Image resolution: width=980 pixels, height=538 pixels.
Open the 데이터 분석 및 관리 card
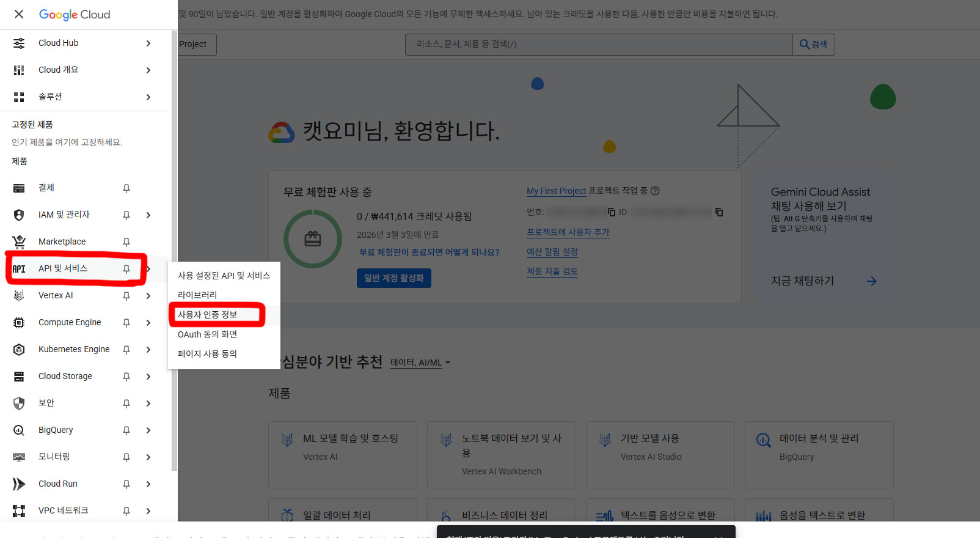(x=819, y=454)
